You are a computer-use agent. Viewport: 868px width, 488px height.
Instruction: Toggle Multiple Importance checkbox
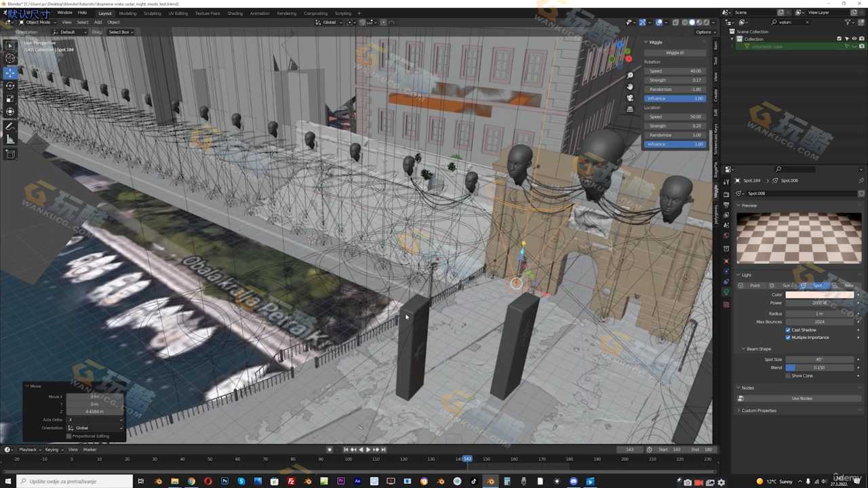[x=788, y=338]
